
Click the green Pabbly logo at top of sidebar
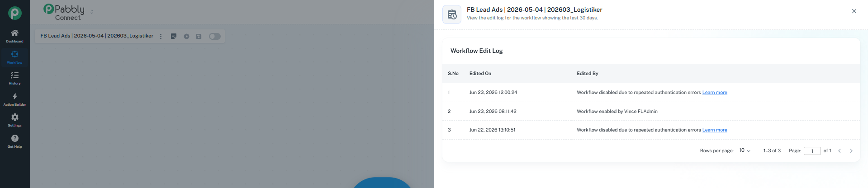(x=14, y=13)
